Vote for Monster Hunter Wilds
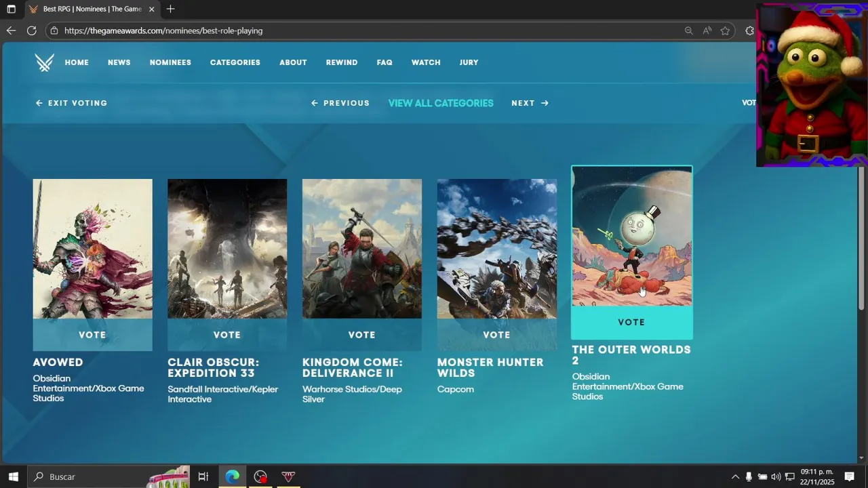The image size is (868, 488). pos(496,335)
